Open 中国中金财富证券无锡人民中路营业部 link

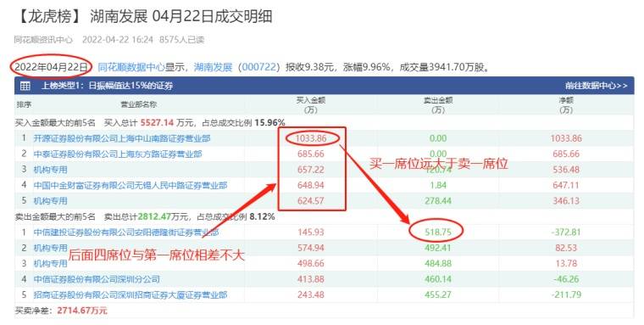click(130, 185)
